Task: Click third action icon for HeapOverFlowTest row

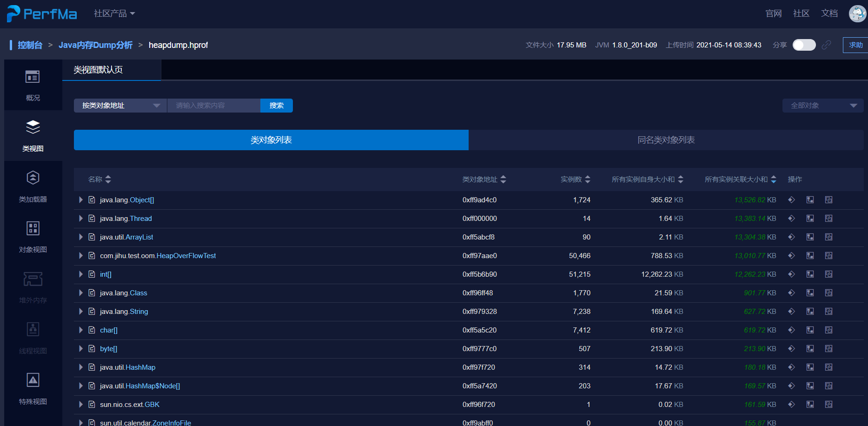Action: point(828,256)
